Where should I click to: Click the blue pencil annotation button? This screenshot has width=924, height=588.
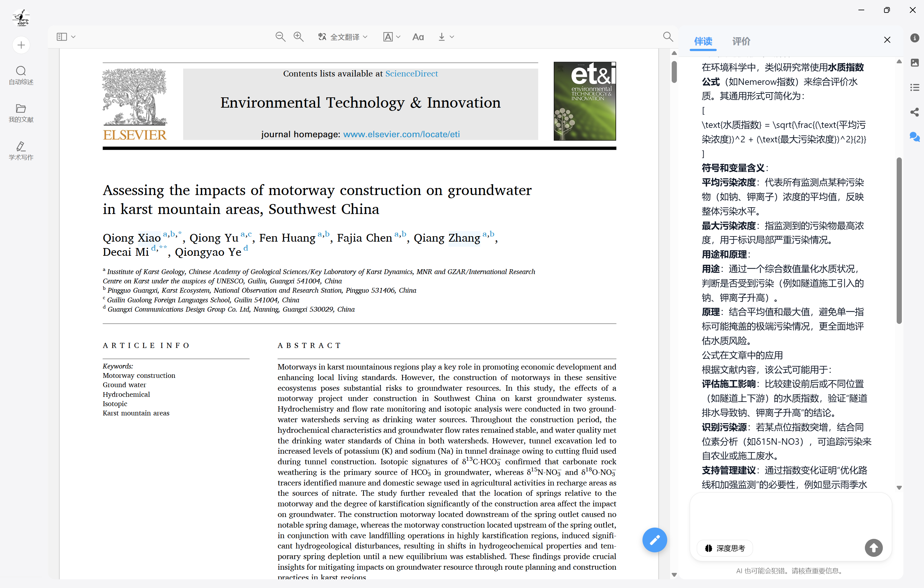(654, 540)
